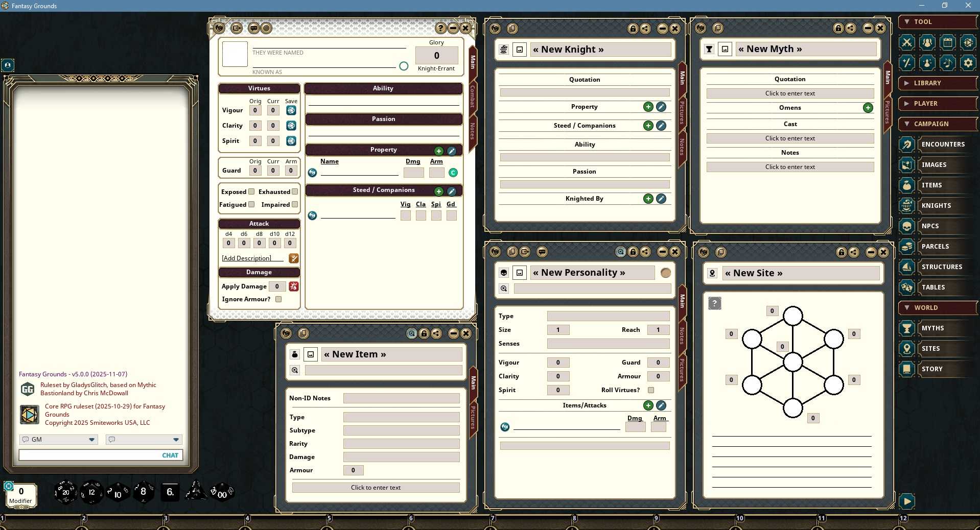Roll the d6 die

[170, 492]
